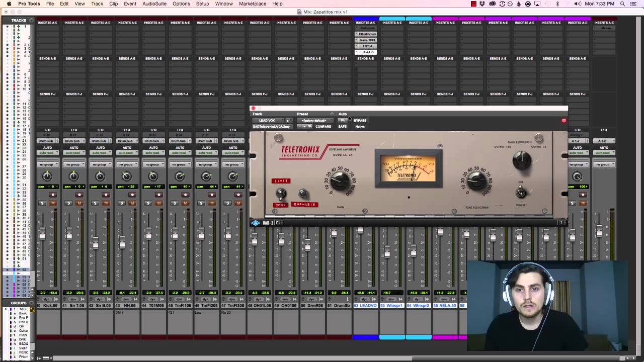Screen dimensions: 644x362
Task: Open the Kick.06 dyn button
Action: 47,299
